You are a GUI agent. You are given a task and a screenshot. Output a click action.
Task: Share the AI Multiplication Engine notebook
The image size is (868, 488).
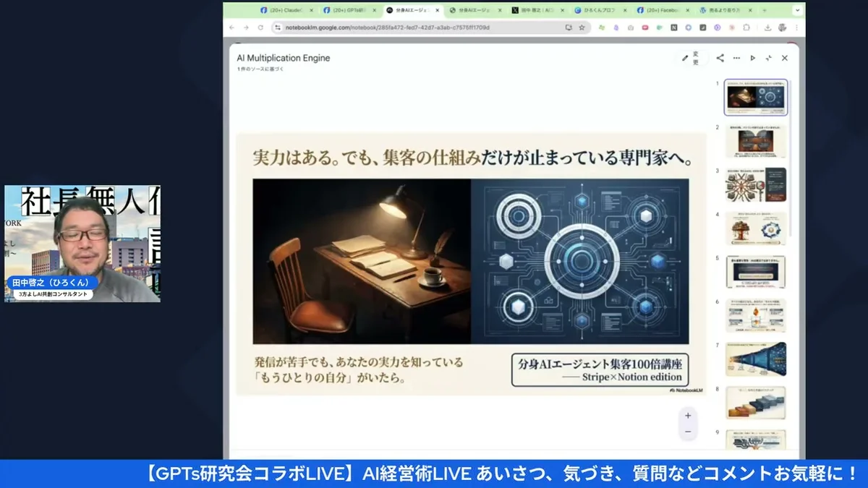[720, 58]
